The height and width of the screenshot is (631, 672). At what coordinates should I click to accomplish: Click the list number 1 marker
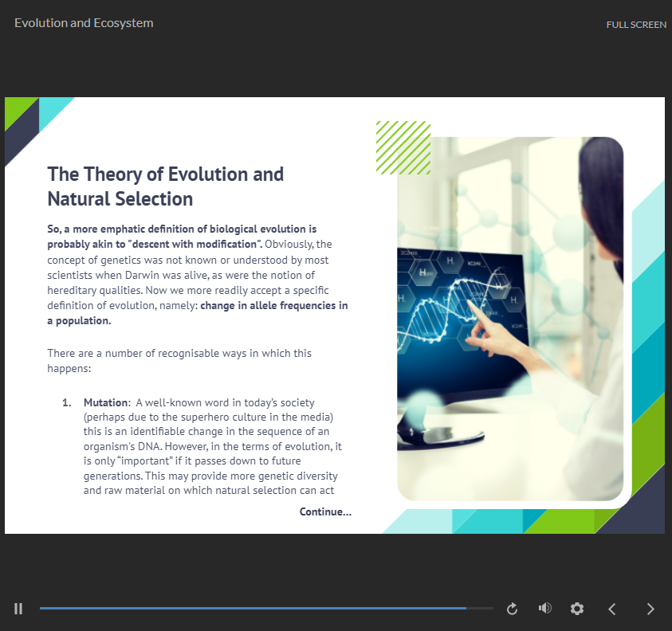[67, 402]
